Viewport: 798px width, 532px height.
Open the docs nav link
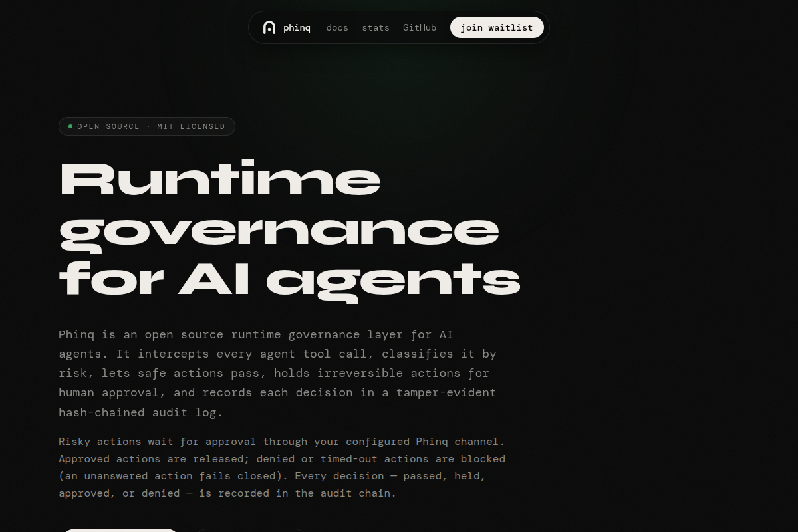pos(337,28)
